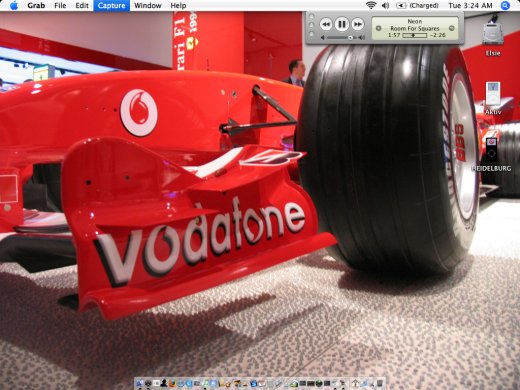Click the album name Room For Squares

pyautogui.click(x=415, y=28)
